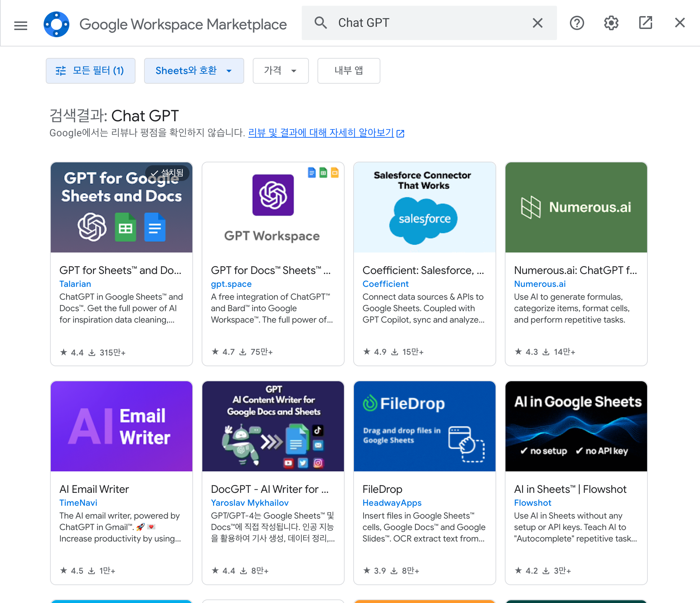Open the AI Email Writer card image
Screen dimensions: 700x603
point(122,426)
